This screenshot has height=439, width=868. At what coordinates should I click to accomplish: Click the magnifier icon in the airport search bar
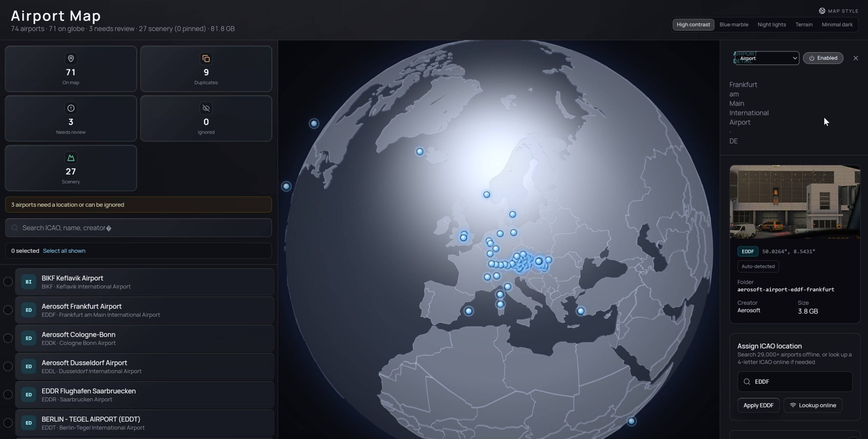tap(15, 228)
